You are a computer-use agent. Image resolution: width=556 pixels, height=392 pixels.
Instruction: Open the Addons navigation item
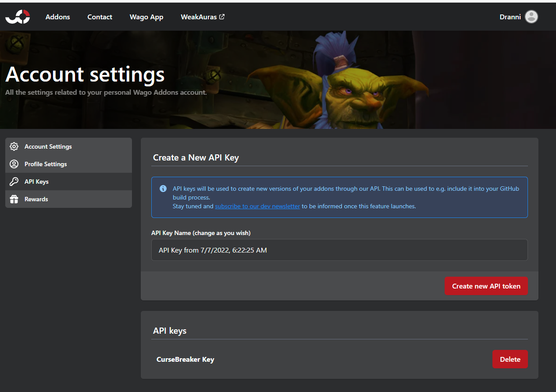(57, 17)
